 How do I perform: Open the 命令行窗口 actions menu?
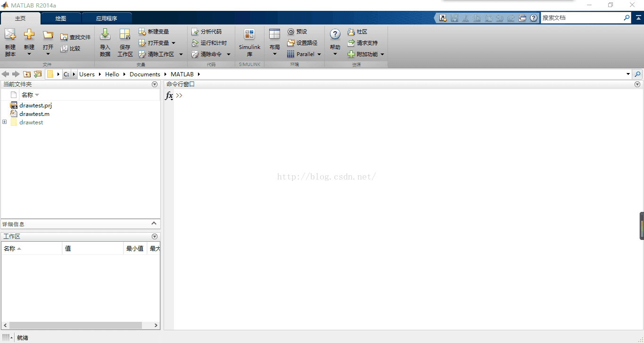[x=637, y=84]
